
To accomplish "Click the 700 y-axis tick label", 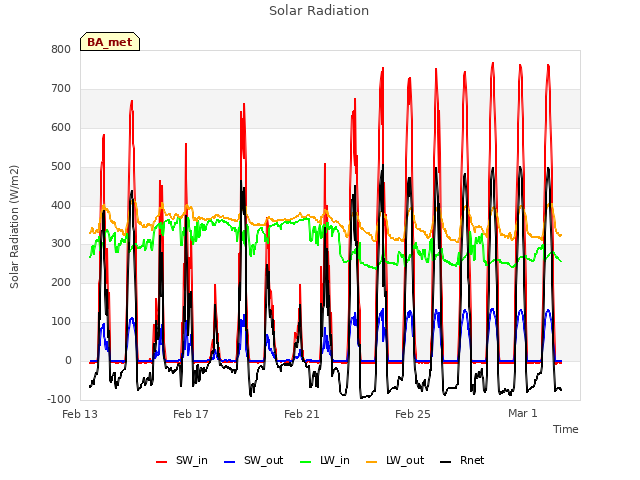I will tap(61, 89).
